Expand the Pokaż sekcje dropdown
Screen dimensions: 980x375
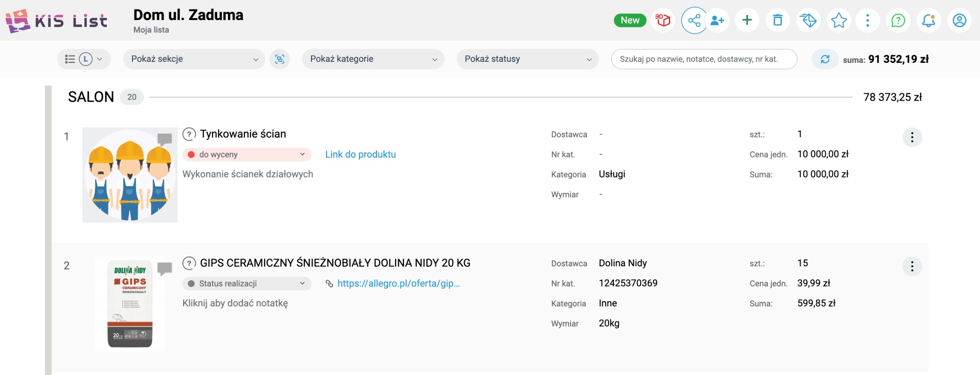click(x=194, y=59)
